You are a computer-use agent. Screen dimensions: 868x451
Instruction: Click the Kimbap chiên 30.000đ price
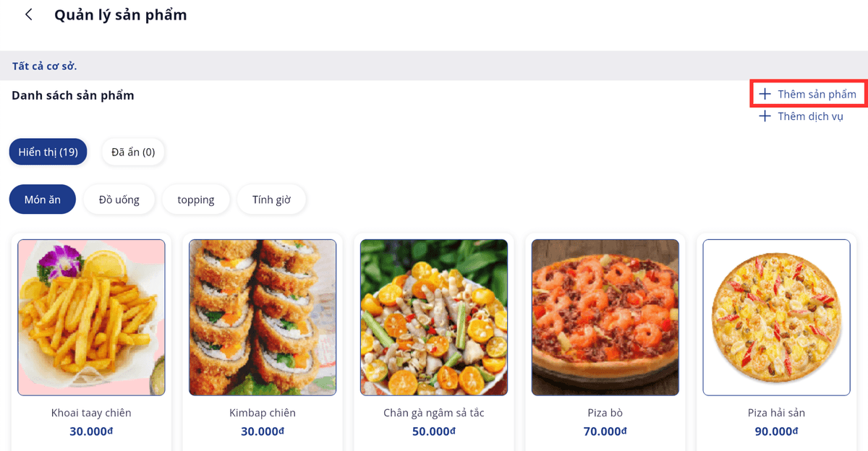(263, 431)
